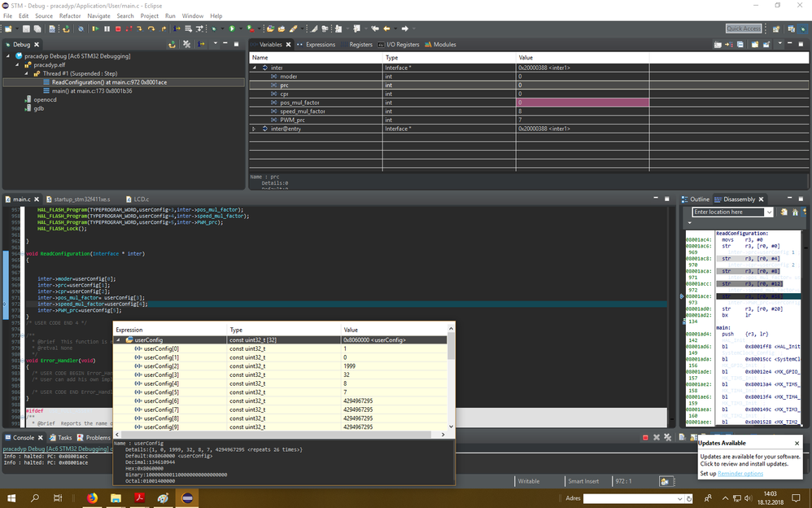
Task: Open Firefox from the Windows taskbar
Action: (91, 497)
